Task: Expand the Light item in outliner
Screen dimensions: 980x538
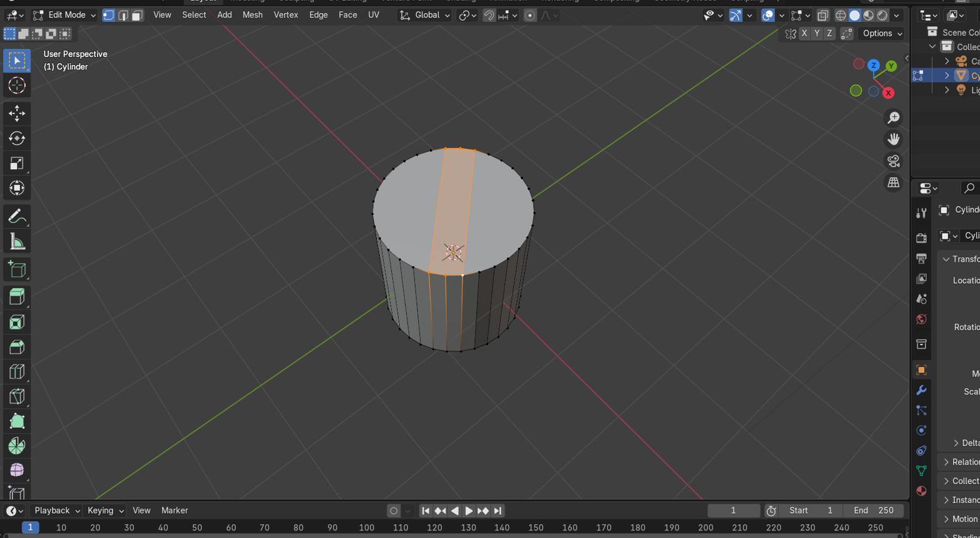Action: pyautogui.click(x=947, y=90)
